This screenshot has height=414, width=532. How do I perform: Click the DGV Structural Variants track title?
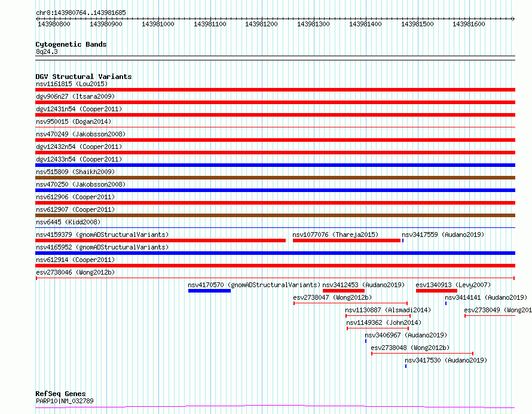tap(84, 77)
